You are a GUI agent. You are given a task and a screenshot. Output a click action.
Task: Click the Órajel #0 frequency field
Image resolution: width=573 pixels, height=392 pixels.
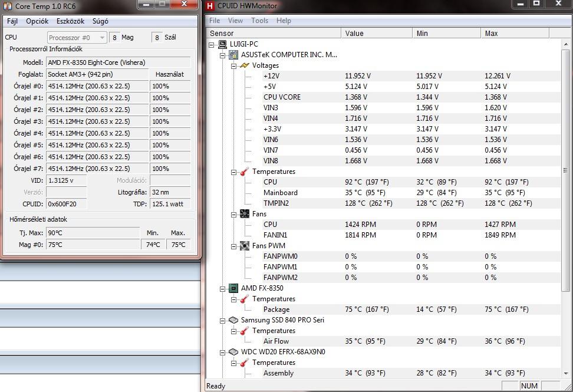[97, 86]
